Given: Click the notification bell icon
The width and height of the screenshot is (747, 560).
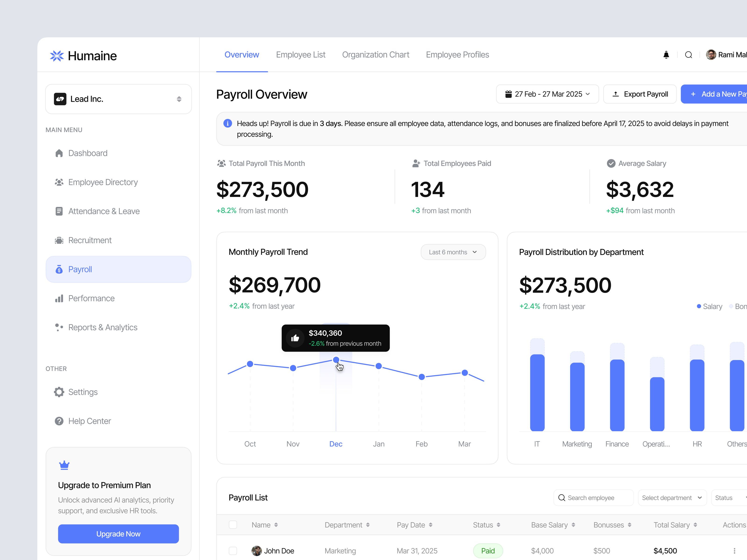Looking at the screenshot, I should 666,55.
